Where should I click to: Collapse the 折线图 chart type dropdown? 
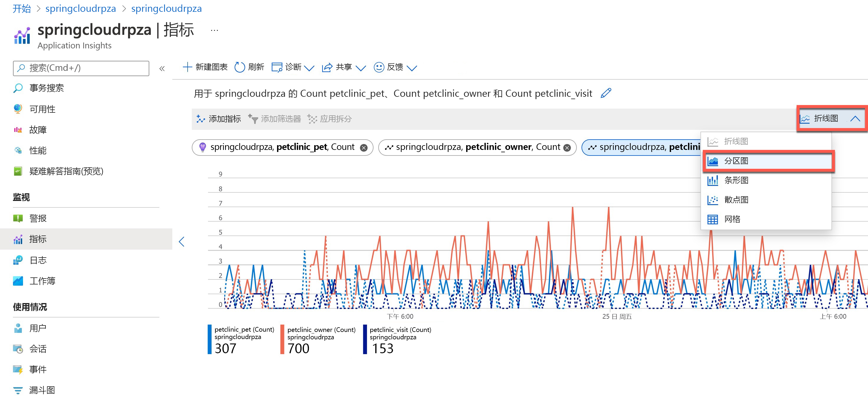[x=854, y=119]
